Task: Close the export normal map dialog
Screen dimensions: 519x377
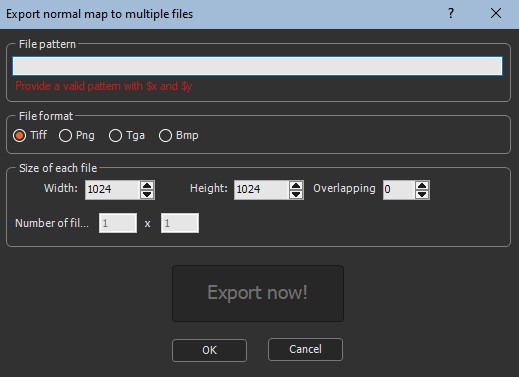Action: point(496,14)
